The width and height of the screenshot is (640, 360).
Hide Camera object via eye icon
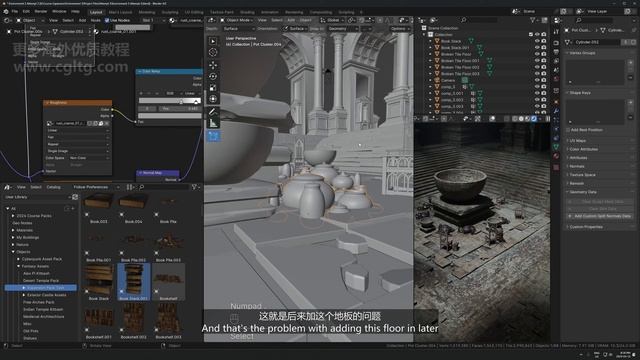pos(537,80)
